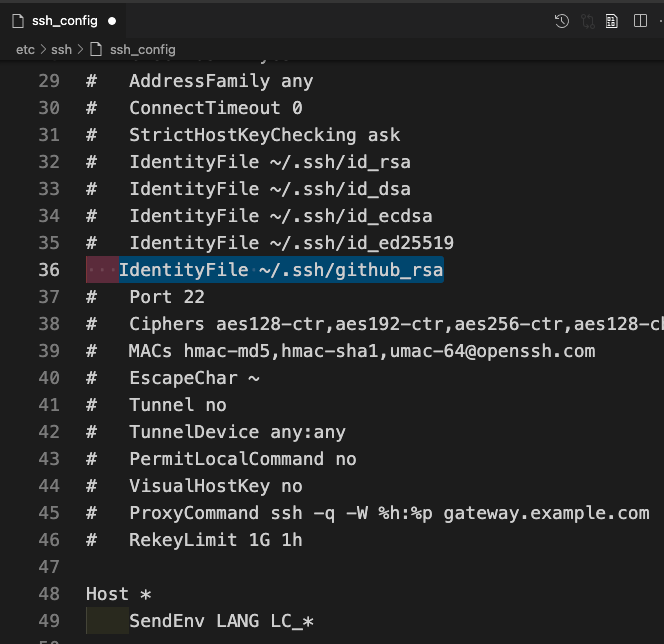
Task: Click the file icon on ssh_config tab
Action: coord(18,20)
